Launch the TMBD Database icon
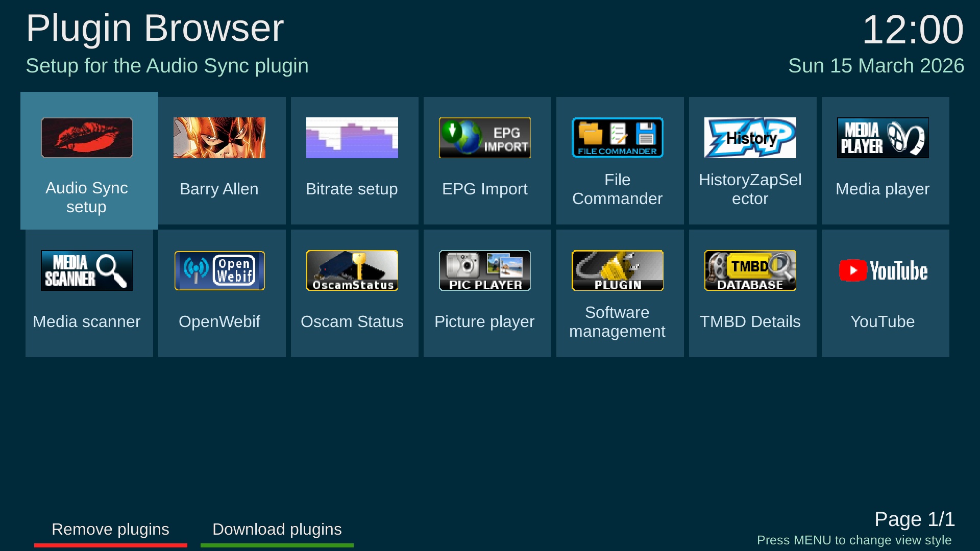The image size is (980, 551). pos(750,270)
